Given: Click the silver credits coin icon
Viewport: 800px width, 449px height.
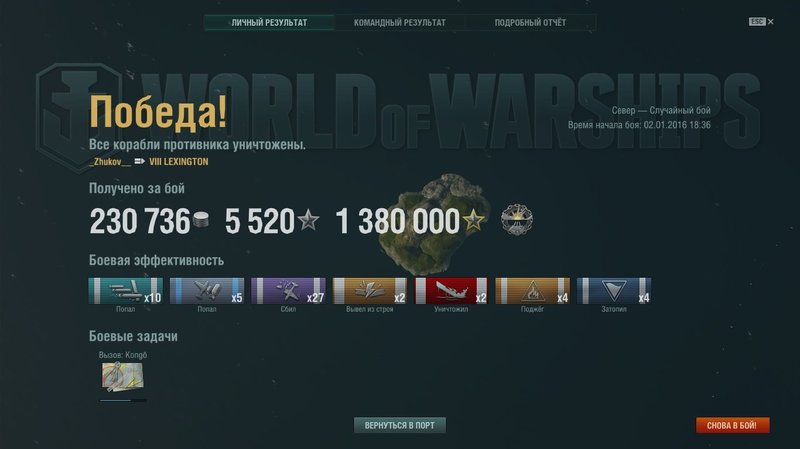Looking at the screenshot, I should [201, 220].
